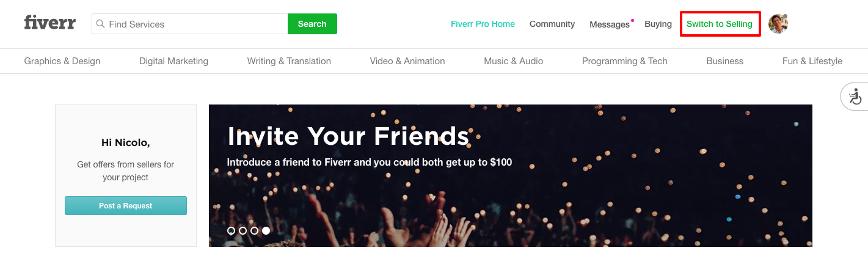Select the second carousel slide dot
The image size is (868, 275).
[x=243, y=231]
